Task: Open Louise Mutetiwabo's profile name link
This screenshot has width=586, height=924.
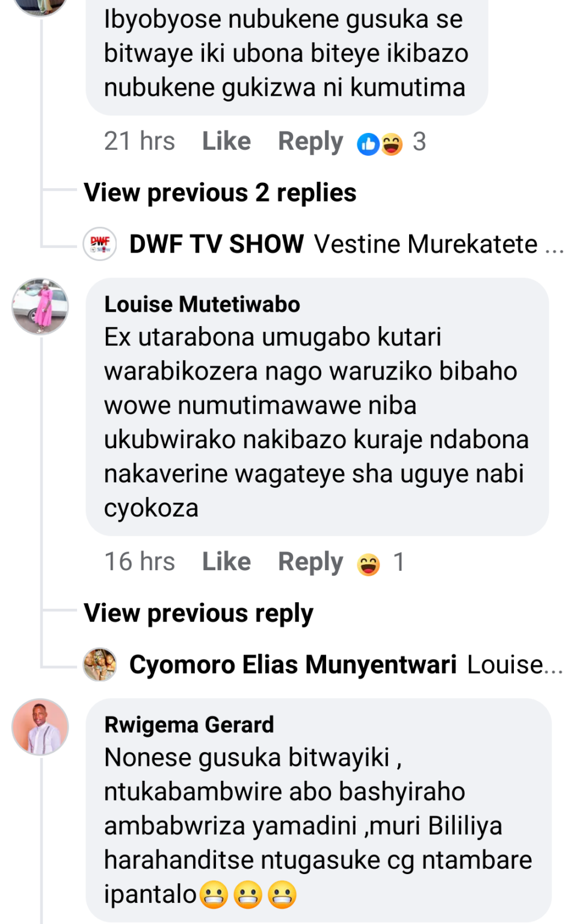Action: [202, 304]
